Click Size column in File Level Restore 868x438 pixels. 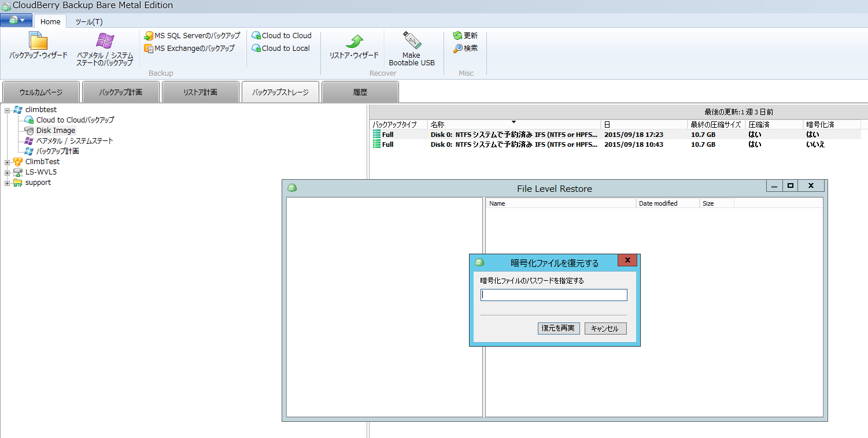coord(717,203)
